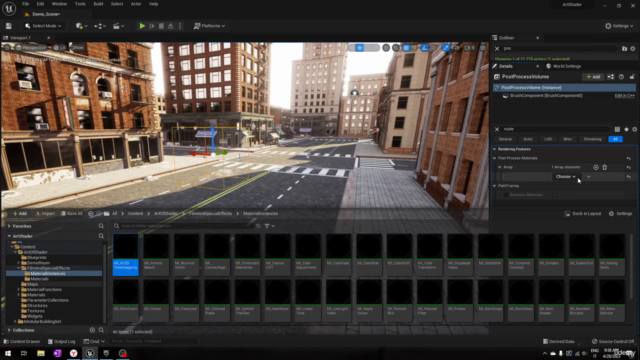Viewport: 640px width, 360px height.
Task: Toggle grid snapping icon in viewport
Action: coord(406,48)
